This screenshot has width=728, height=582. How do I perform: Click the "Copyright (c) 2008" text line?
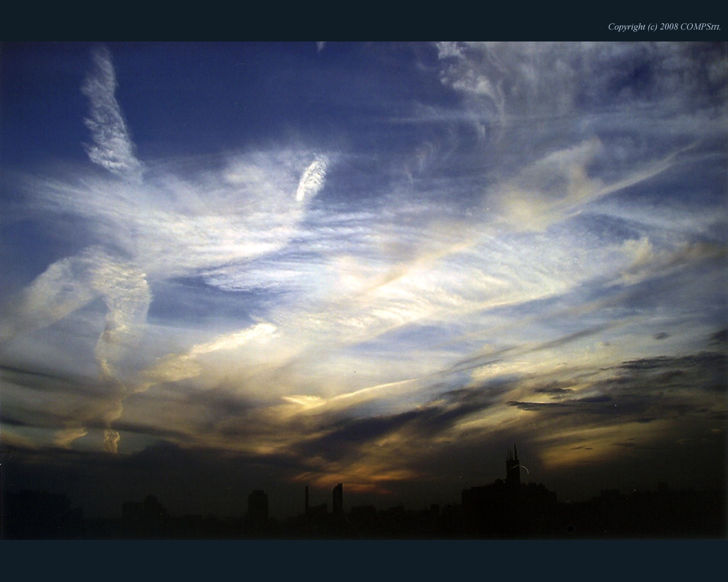[x=664, y=27]
